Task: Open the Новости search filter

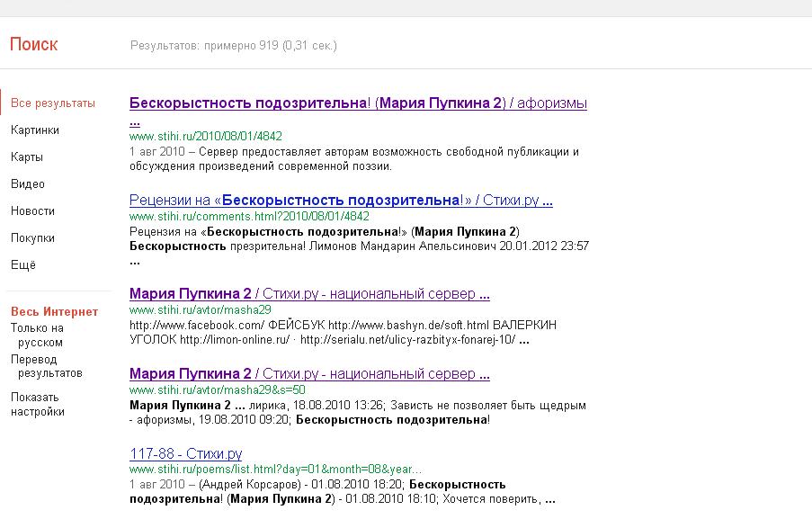Action: pos(32,211)
